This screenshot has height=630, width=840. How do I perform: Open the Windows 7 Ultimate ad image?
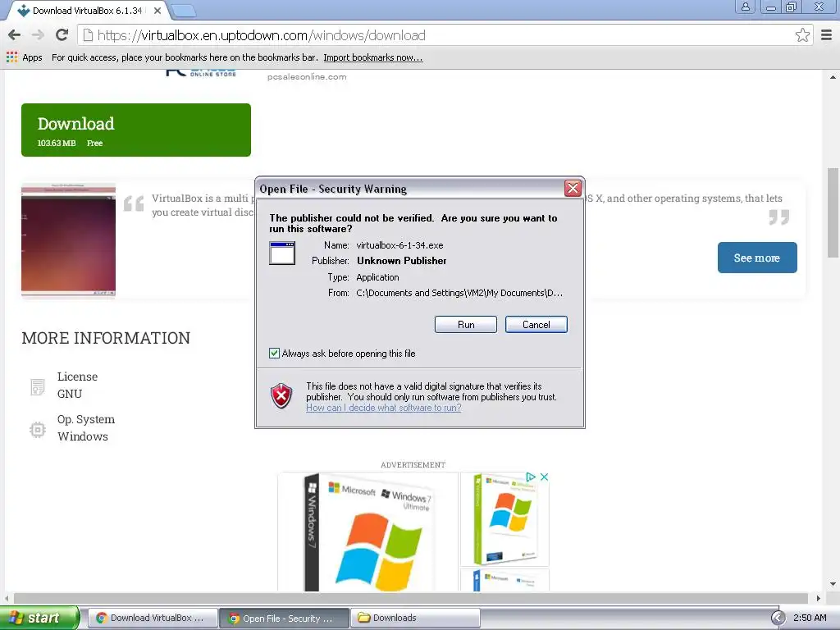coord(368,532)
